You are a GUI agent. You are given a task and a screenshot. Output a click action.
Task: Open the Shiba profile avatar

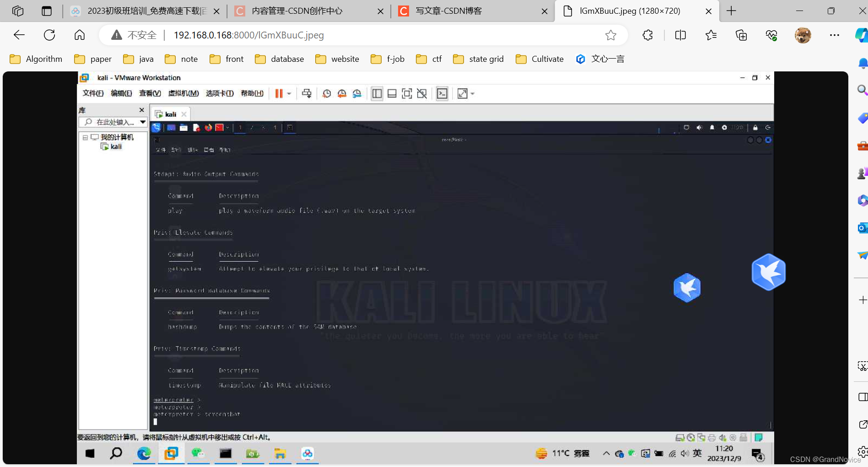(803, 35)
